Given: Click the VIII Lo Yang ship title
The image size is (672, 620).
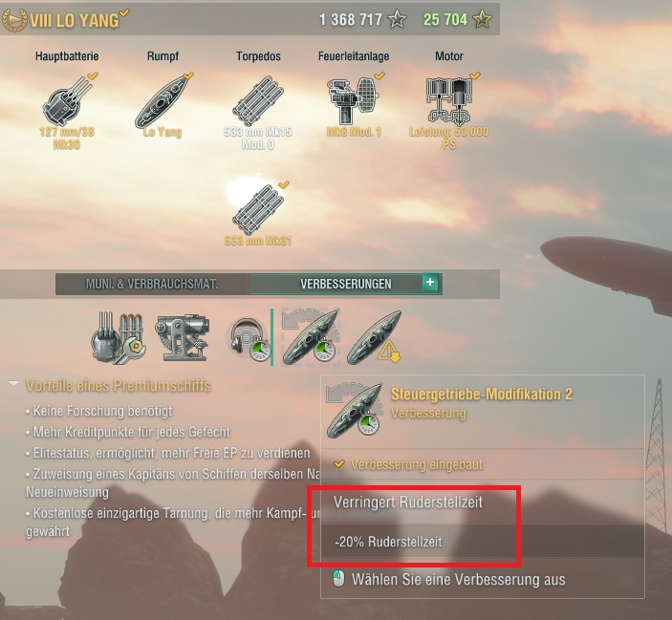Looking at the screenshot, I should tap(75, 20).
